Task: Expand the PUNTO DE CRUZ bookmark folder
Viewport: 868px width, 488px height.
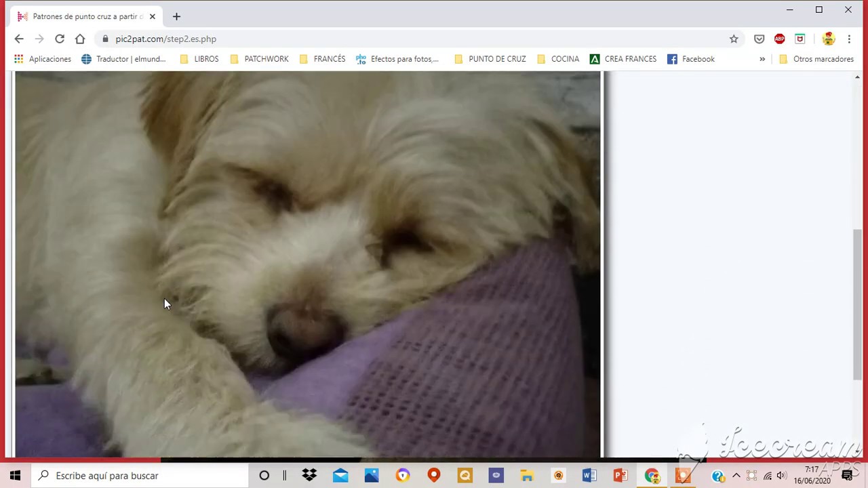Action: tap(490, 59)
